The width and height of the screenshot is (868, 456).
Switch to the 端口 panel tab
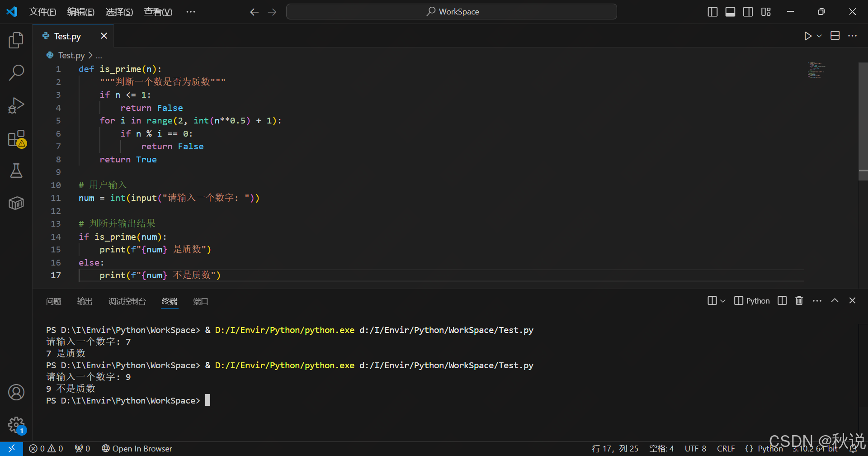201,301
